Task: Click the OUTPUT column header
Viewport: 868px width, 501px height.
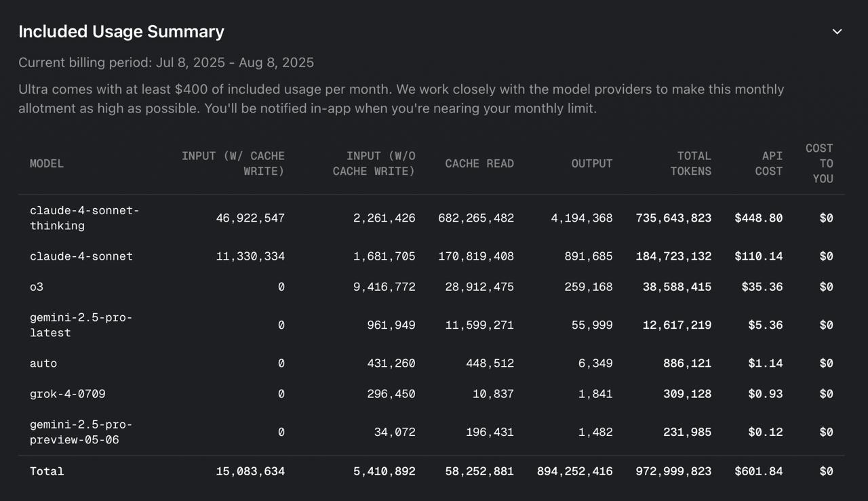Action: click(x=591, y=163)
